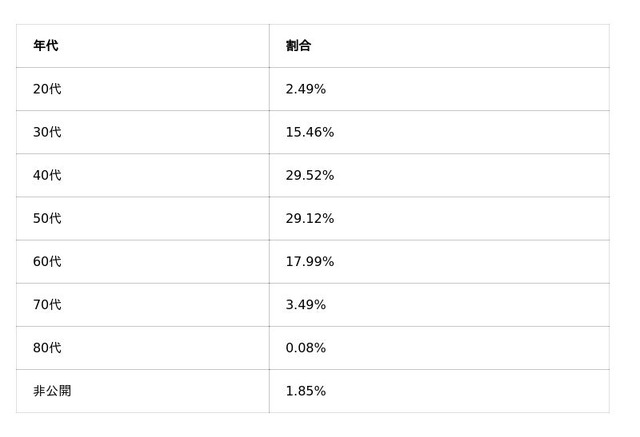Click the 3.49% percentage value

point(305,304)
